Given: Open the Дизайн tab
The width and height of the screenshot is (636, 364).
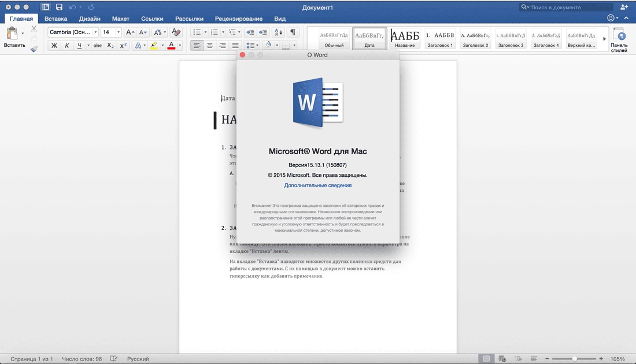Looking at the screenshot, I should pyautogui.click(x=90, y=18).
